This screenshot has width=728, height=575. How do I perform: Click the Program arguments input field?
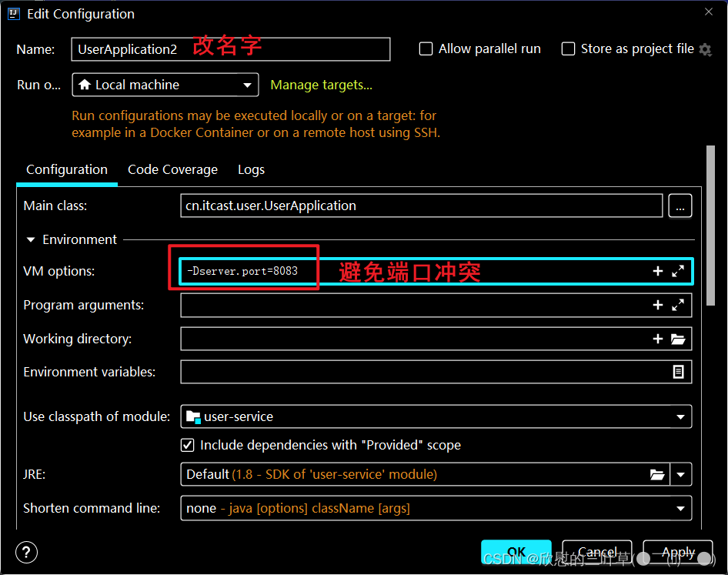click(x=436, y=305)
